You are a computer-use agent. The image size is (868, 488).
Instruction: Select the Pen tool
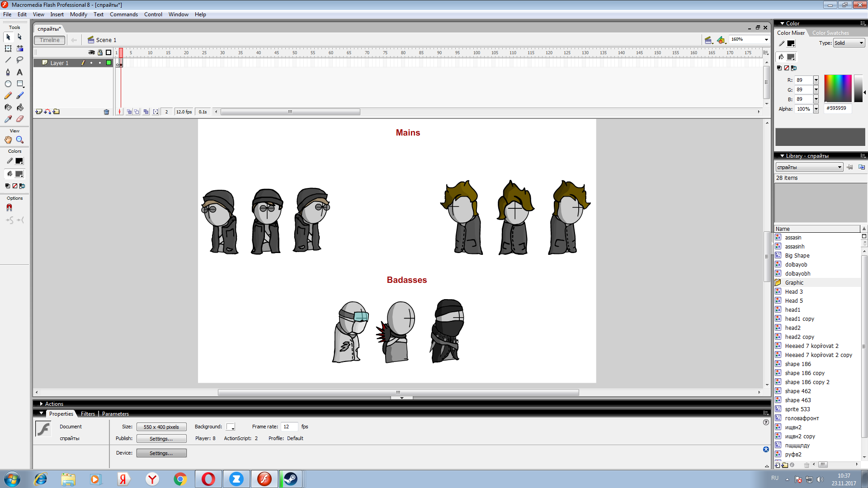[x=8, y=72]
